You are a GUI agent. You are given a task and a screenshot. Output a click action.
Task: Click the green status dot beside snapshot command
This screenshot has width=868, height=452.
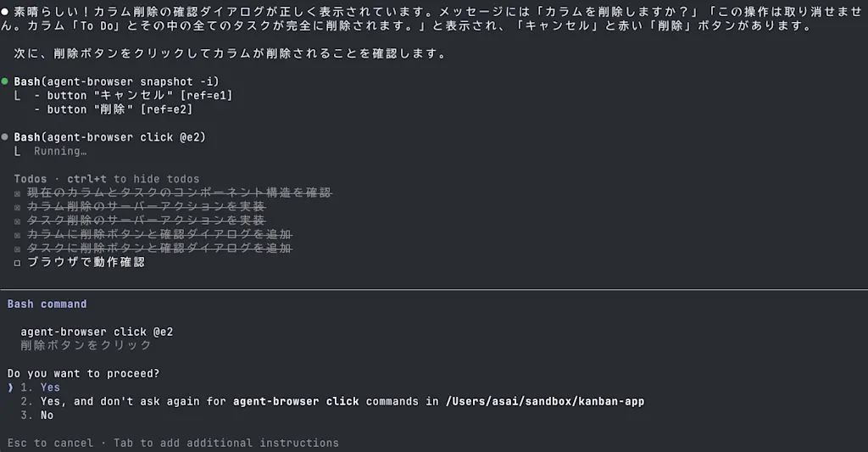5,81
